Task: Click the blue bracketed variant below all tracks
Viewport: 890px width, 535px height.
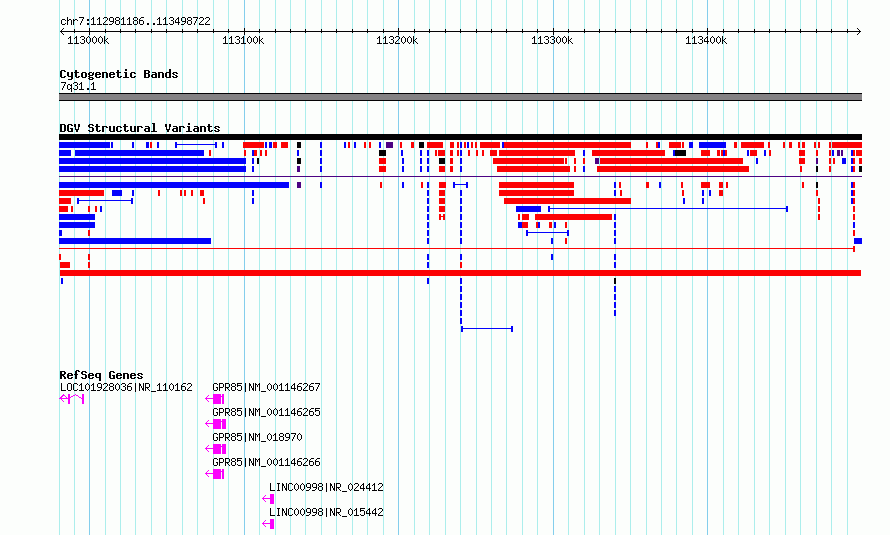Action: pos(487,328)
